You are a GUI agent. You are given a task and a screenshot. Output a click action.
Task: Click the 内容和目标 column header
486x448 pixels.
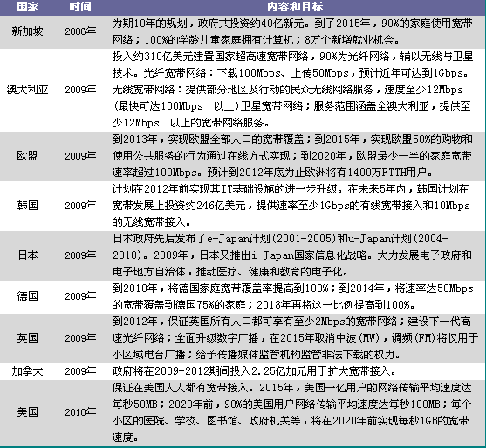click(295, 6)
